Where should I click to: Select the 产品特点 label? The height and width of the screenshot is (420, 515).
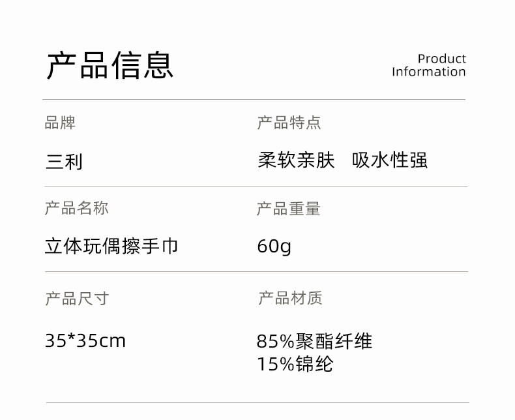pos(289,123)
